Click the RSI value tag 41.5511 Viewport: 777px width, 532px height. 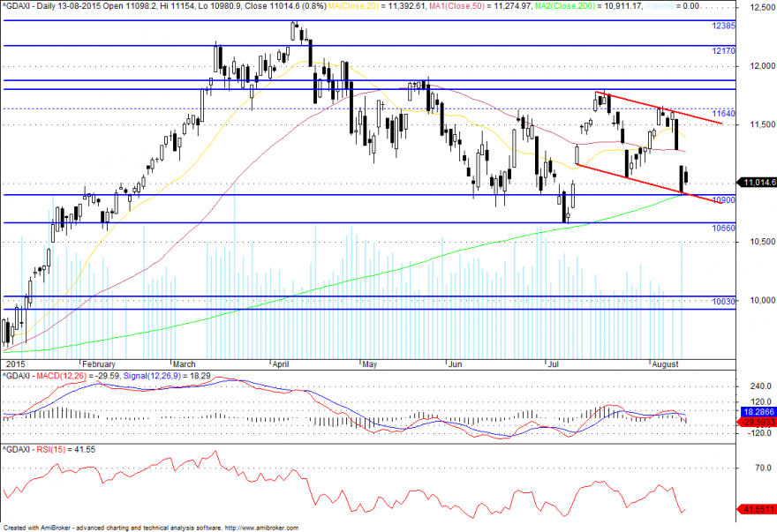(x=758, y=509)
